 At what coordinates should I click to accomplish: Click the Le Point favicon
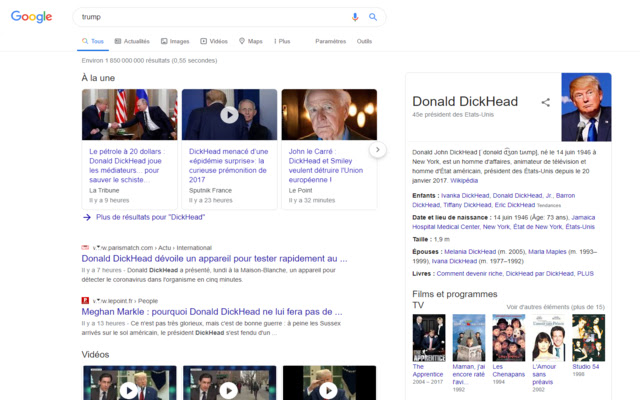85,300
